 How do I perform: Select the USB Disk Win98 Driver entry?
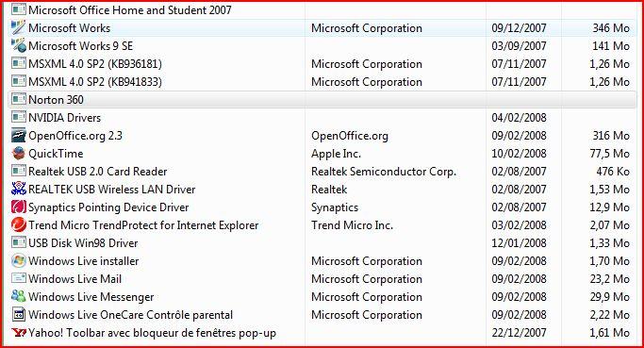point(322,242)
